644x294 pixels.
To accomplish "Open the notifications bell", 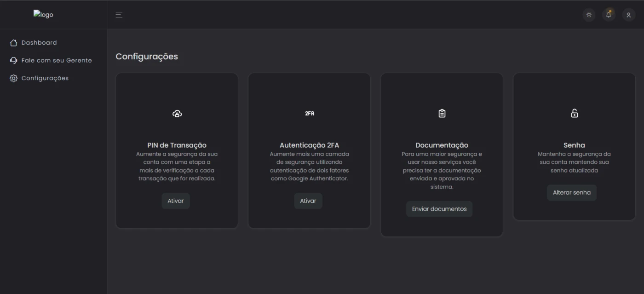I will (x=609, y=15).
